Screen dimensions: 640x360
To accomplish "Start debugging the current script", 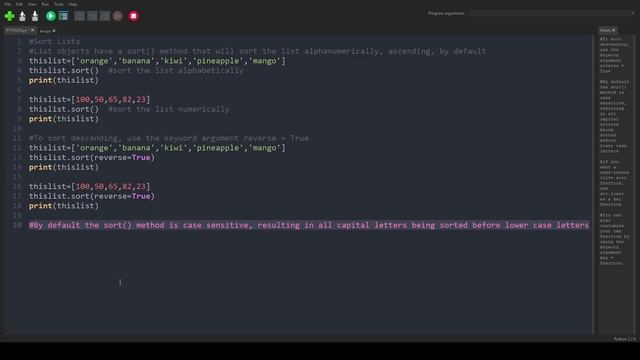I will (x=63, y=16).
